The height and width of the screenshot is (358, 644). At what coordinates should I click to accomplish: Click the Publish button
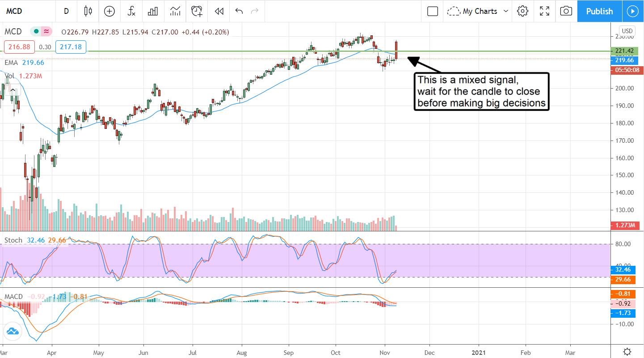(599, 11)
